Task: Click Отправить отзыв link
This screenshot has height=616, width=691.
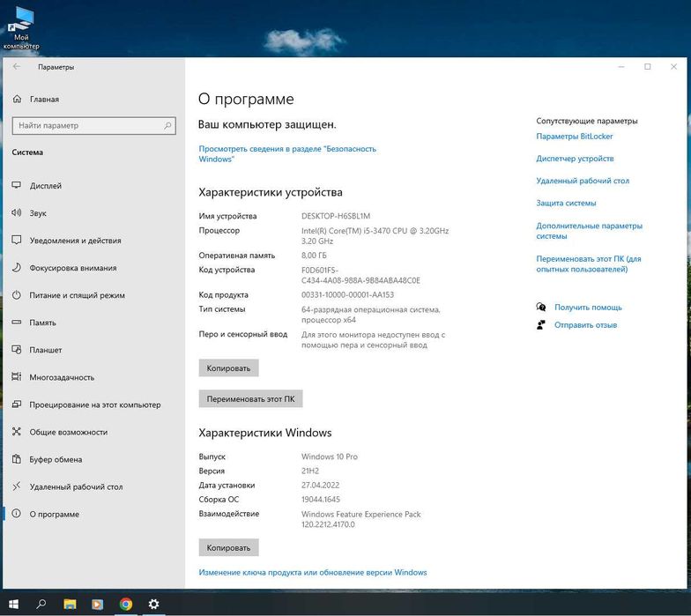Action: [x=585, y=324]
